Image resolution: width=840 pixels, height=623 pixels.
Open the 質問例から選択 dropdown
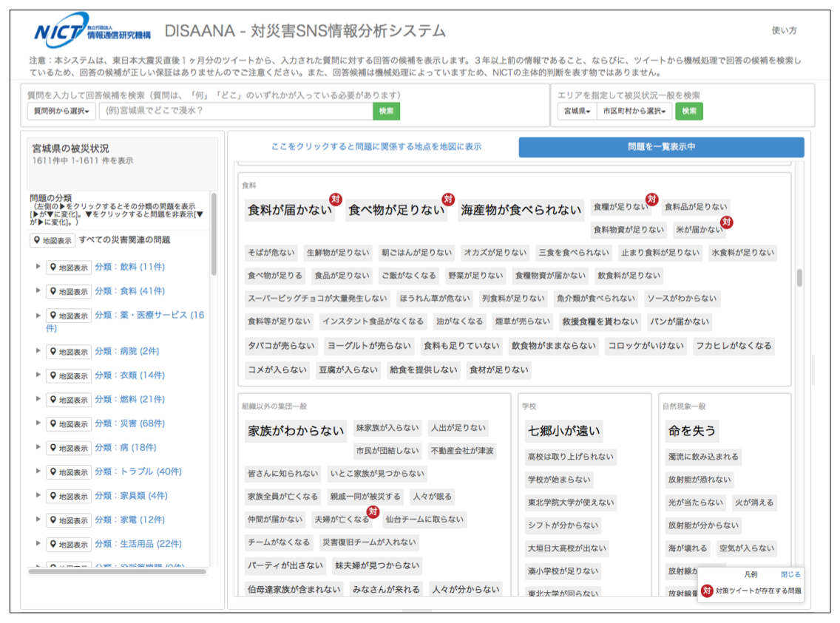tap(61, 112)
